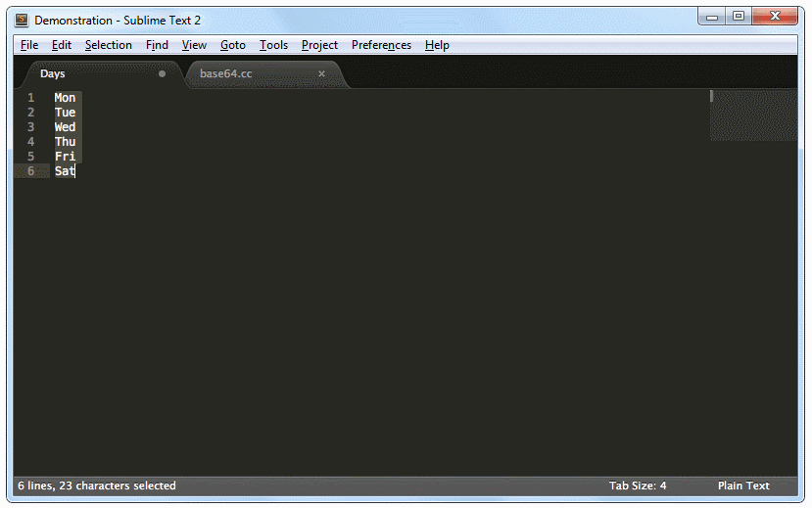The image size is (812, 508).
Task: Close the Sublime Text window
Action: tap(775, 17)
